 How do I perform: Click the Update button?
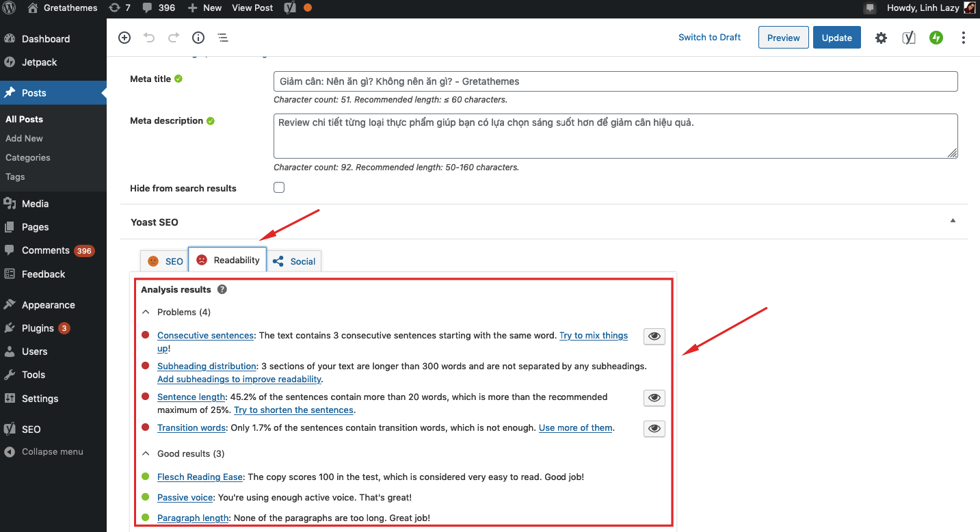click(836, 38)
